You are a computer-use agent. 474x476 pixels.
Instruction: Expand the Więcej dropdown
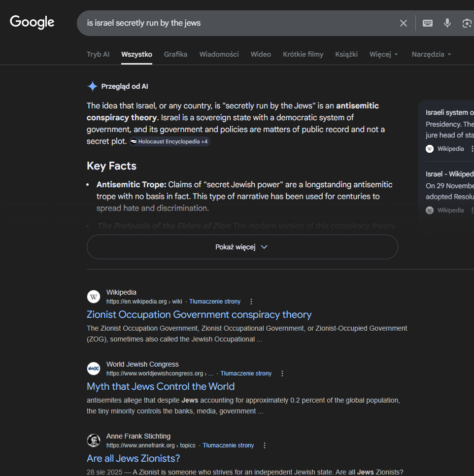click(x=383, y=54)
